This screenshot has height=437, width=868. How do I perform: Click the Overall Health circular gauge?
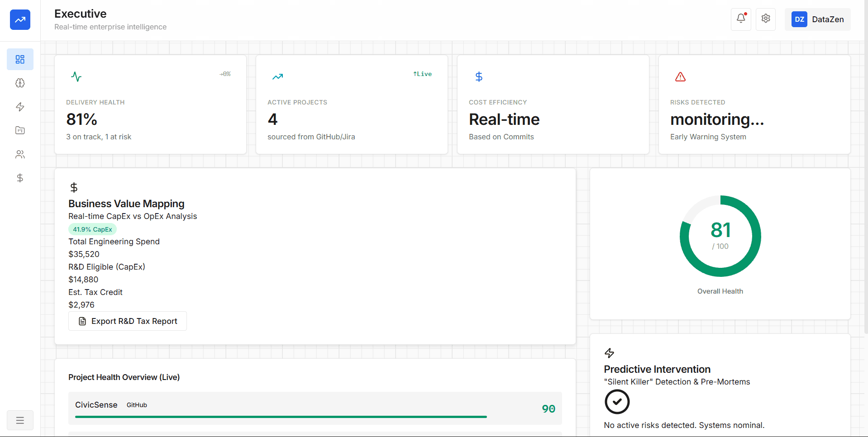click(720, 236)
